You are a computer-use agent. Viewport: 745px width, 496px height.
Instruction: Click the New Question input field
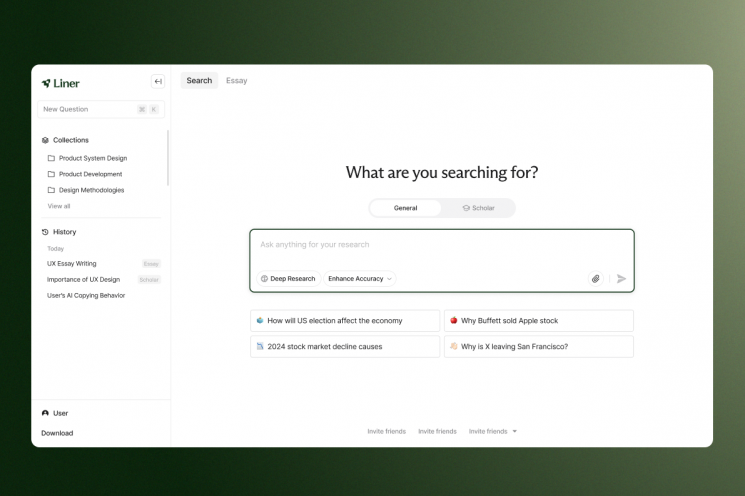(x=101, y=109)
